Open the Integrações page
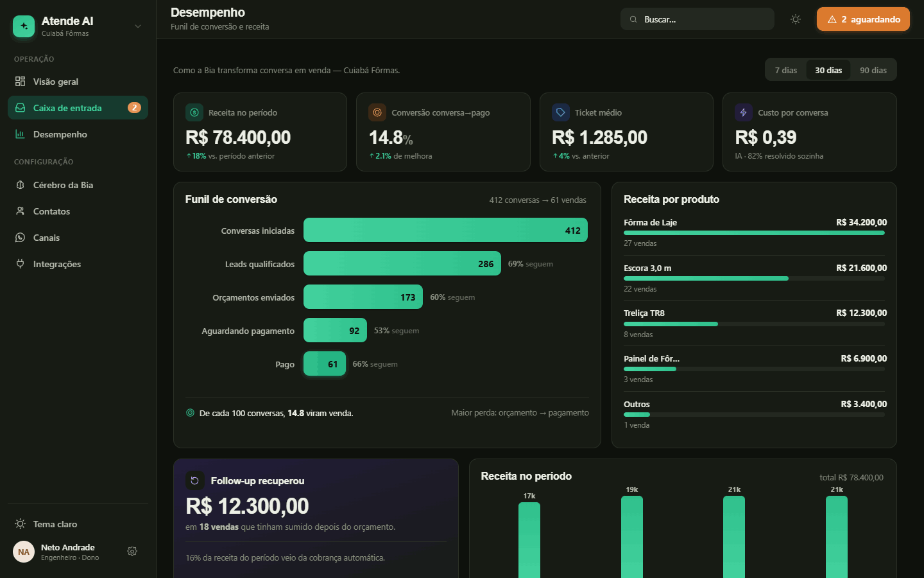924x578 pixels. pos(78,264)
